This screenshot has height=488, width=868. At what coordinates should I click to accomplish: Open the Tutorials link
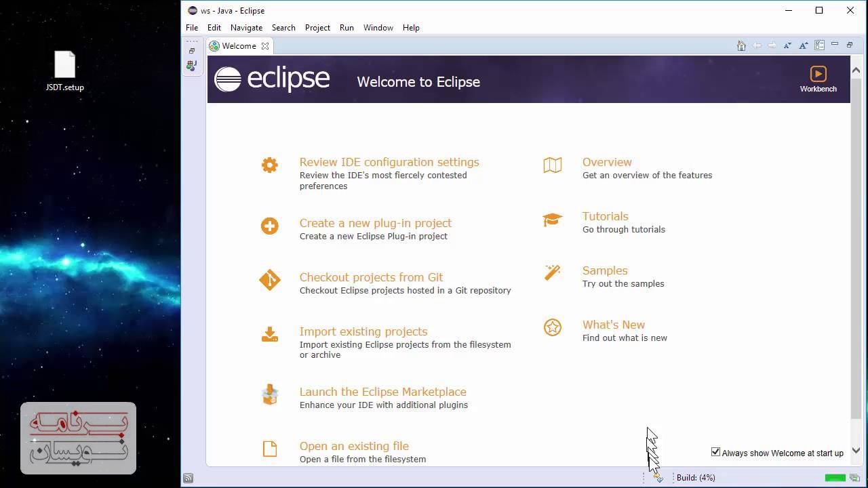606,216
